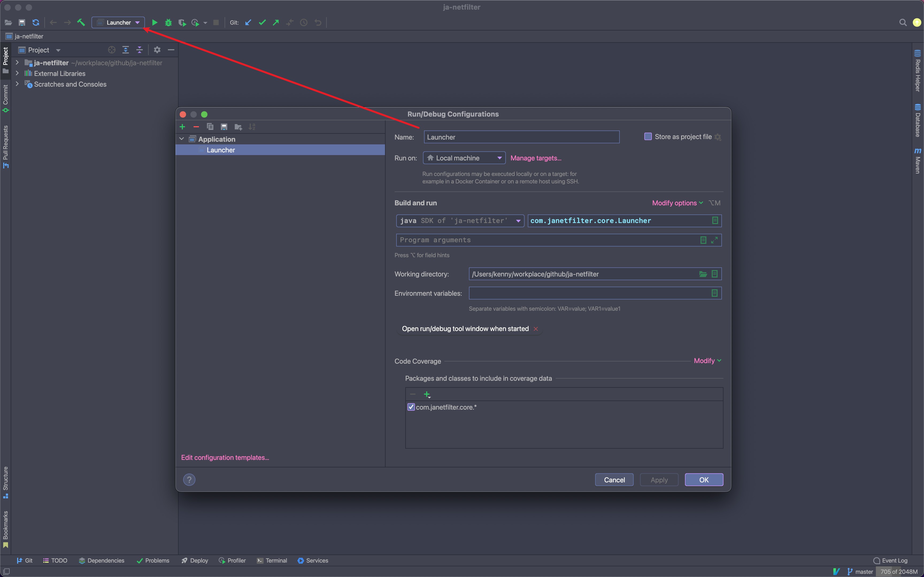Screen dimensions: 924x577
Task: Open Code Coverage Modify dropdown
Action: point(708,361)
